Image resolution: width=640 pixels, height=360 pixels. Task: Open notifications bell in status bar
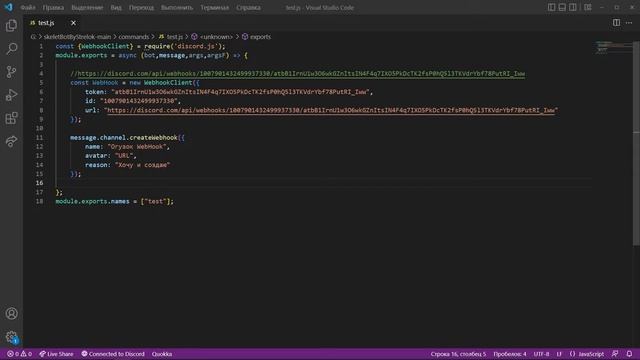(629, 354)
